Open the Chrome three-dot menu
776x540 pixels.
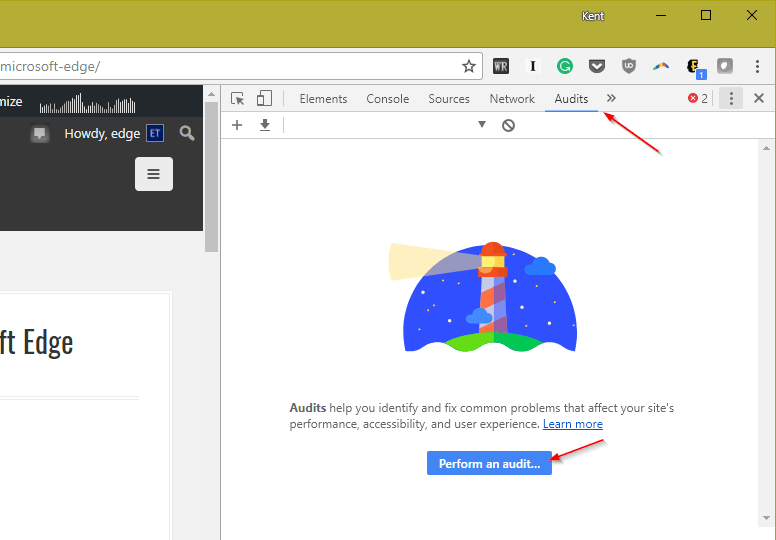(757, 66)
